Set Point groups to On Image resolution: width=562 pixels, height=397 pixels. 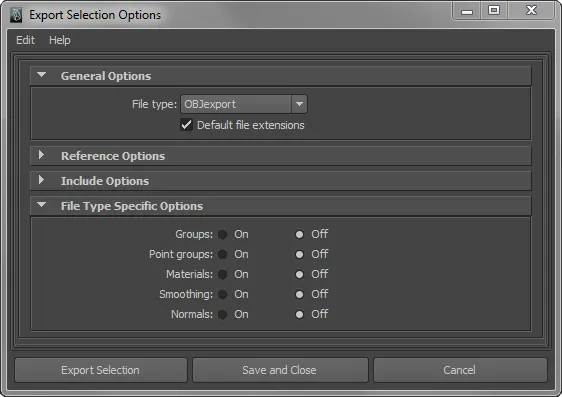pos(223,254)
